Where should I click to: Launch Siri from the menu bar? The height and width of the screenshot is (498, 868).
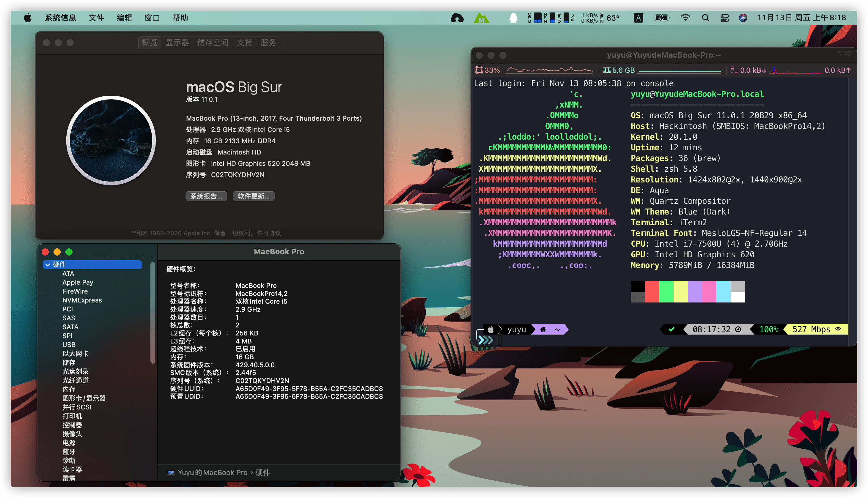point(743,18)
